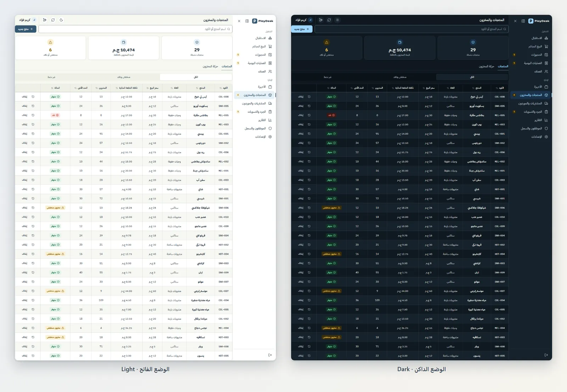Click مونستر إنرجي product name, light window
Screen dimensions: 567x392
(x=201, y=291)
